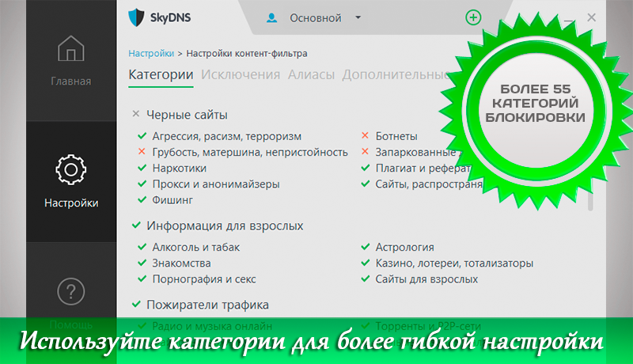
Task: Select the Порнография и секс category label
Action: (x=203, y=279)
